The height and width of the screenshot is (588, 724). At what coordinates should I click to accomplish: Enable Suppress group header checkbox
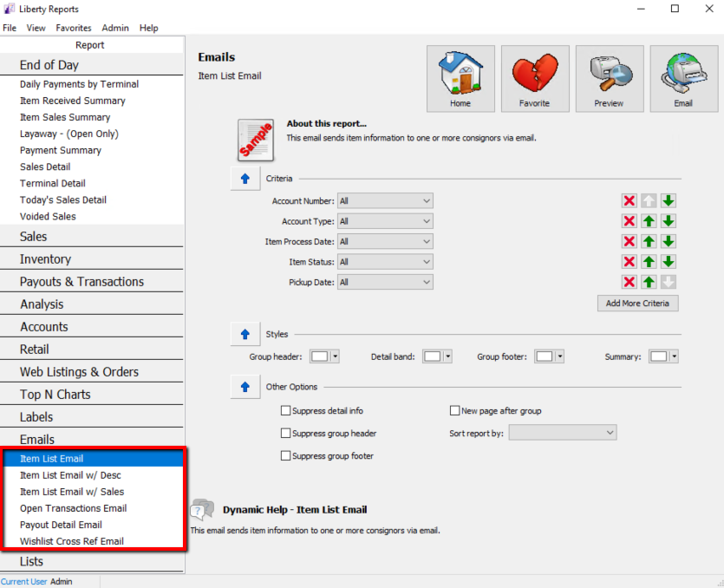point(286,434)
